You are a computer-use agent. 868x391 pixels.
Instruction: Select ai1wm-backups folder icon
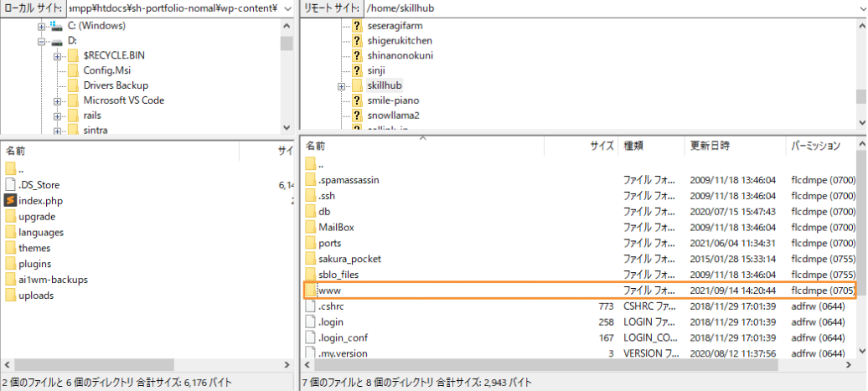tap(10, 280)
